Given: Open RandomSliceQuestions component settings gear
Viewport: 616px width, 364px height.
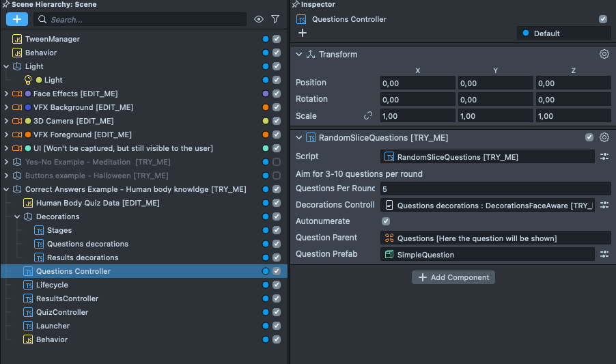Looking at the screenshot, I should pyautogui.click(x=604, y=137).
